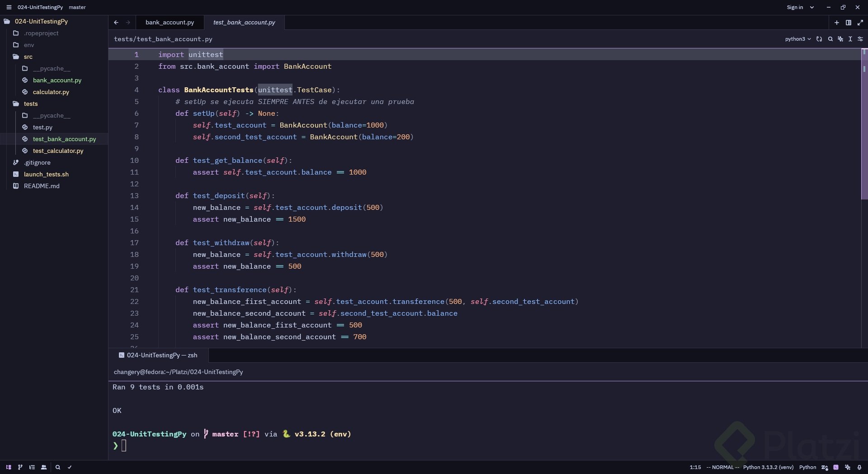Click the terminal icon on zsh tab
This screenshot has height=474, width=868.
click(122, 355)
